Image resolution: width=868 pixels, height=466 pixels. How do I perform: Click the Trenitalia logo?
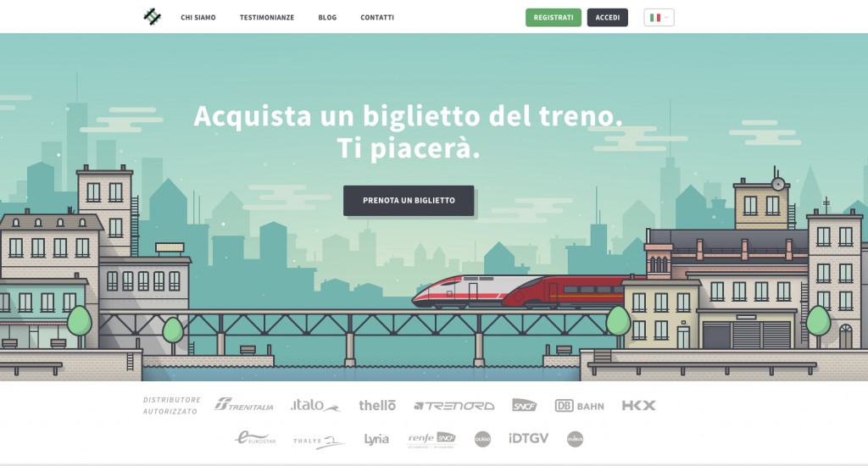(x=244, y=405)
